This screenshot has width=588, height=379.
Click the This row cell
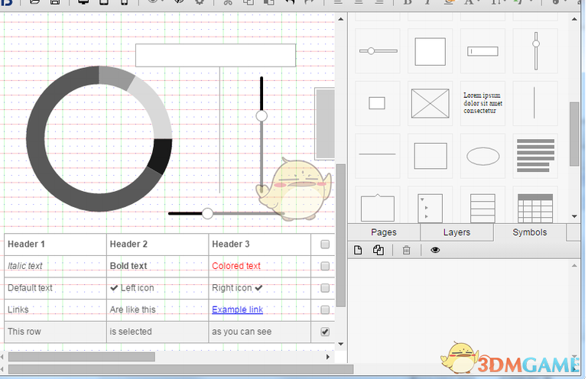56,332
